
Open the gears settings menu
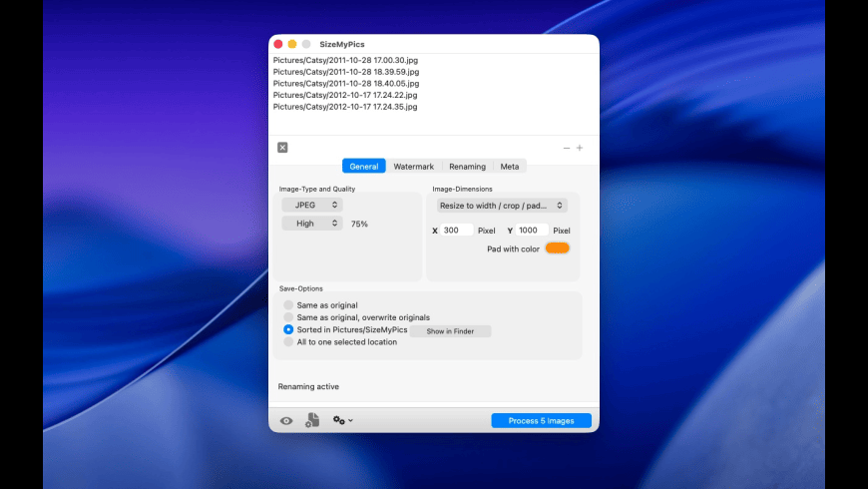click(x=342, y=420)
